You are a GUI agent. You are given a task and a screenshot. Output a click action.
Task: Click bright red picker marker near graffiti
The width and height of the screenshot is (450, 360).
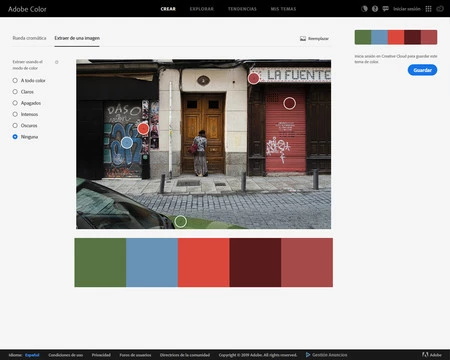point(143,129)
